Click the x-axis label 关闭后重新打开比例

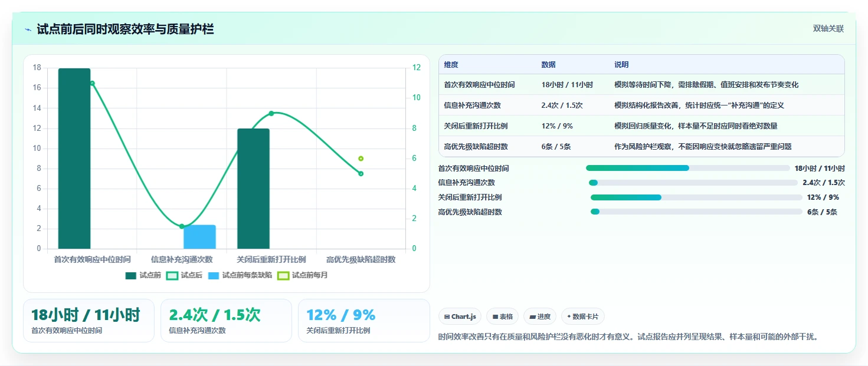(x=271, y=259)
